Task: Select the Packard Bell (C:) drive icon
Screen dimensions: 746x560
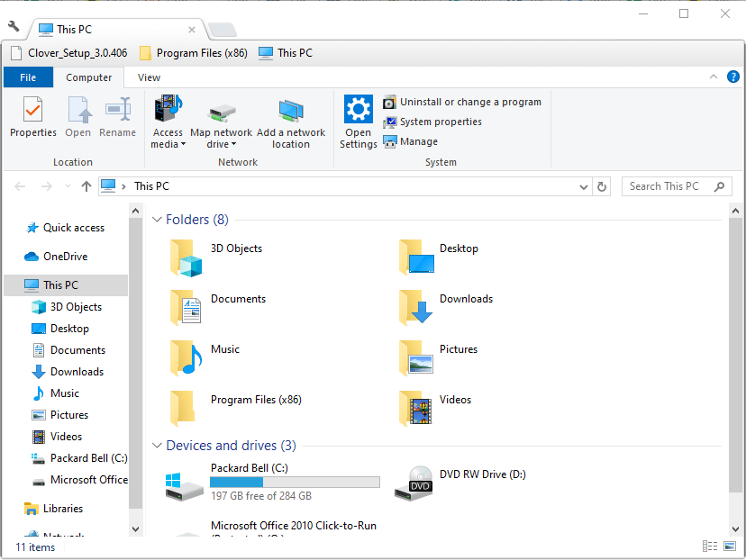Action: 185,486
